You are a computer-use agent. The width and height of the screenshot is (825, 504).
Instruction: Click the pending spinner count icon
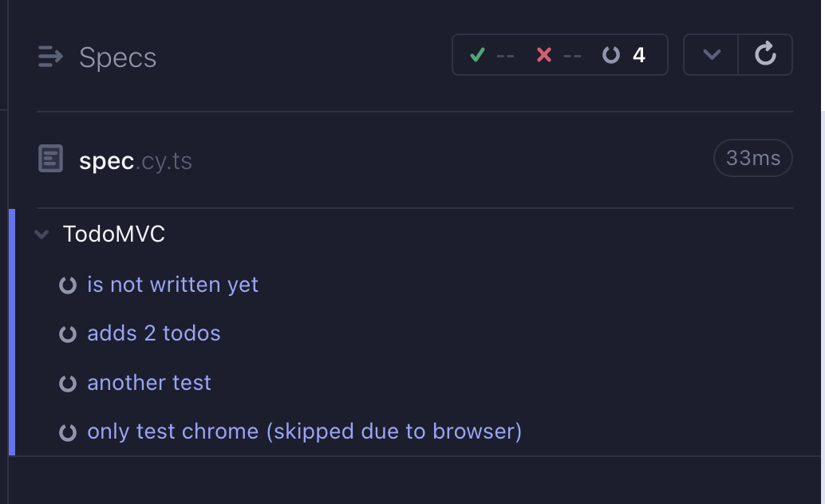(611, 54)
